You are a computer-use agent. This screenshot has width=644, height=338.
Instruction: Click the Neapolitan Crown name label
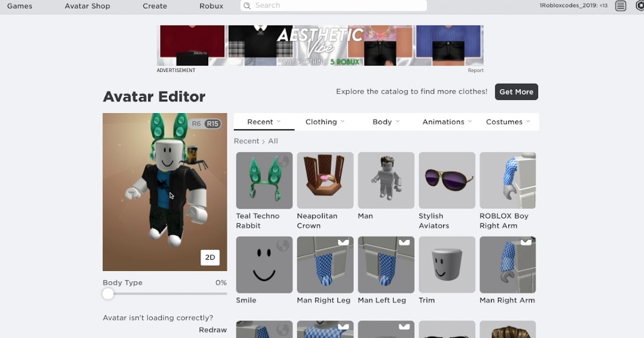[317, 221]
